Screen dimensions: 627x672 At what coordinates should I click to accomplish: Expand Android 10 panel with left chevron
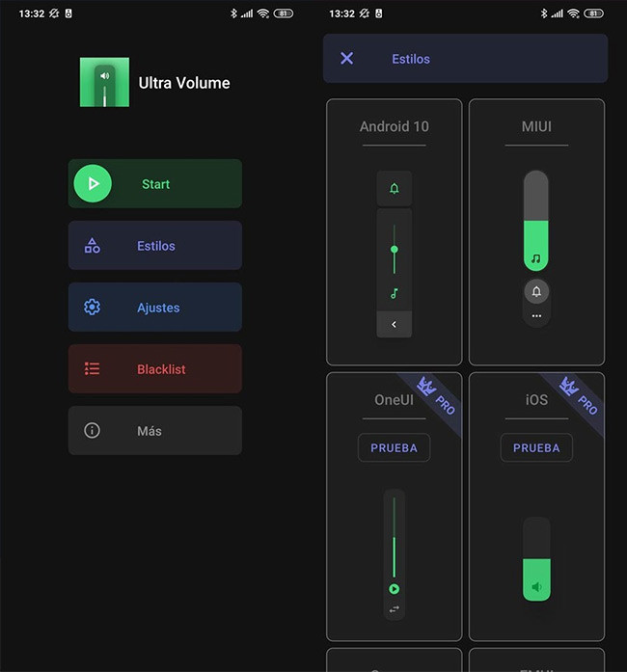395,324
